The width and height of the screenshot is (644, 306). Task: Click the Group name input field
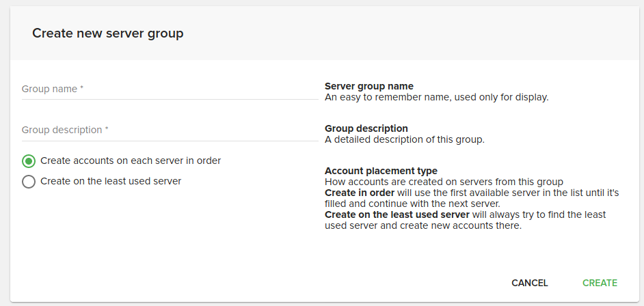pyautogui.click(x=170, y=89)
